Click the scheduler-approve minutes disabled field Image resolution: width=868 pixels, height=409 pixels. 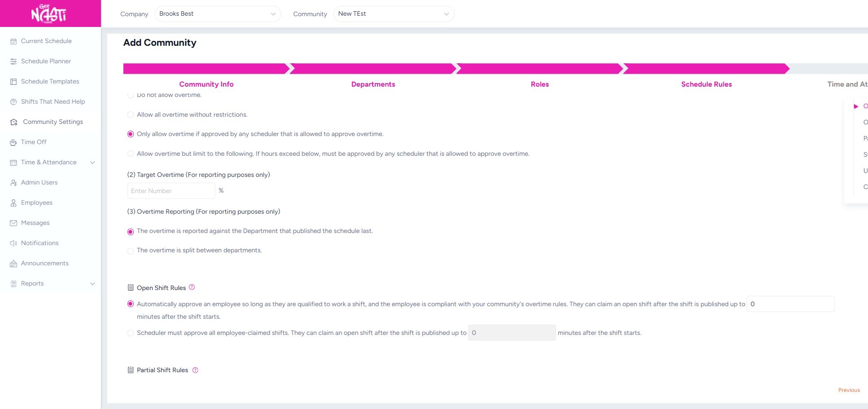click(512, 333)
